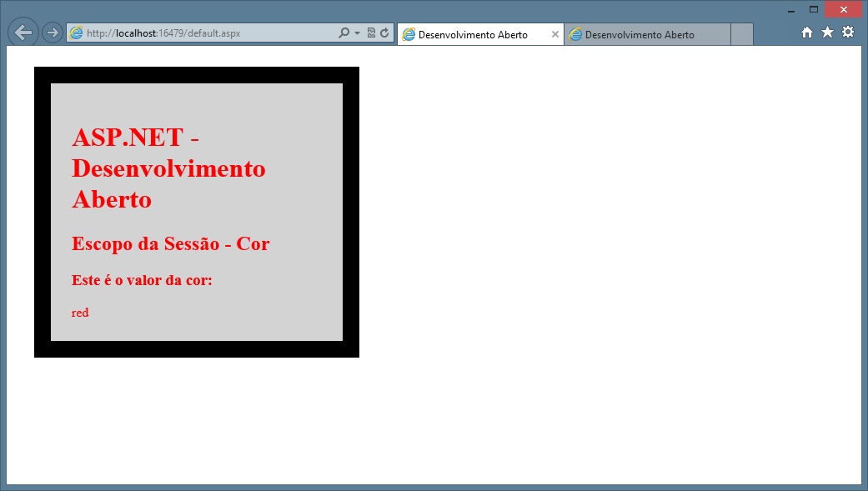Image resolution: width=868 pixels, height=491 pixels.
Task: Click the Escopo da Sessão - Cor subheading
Action: point(171,243)
